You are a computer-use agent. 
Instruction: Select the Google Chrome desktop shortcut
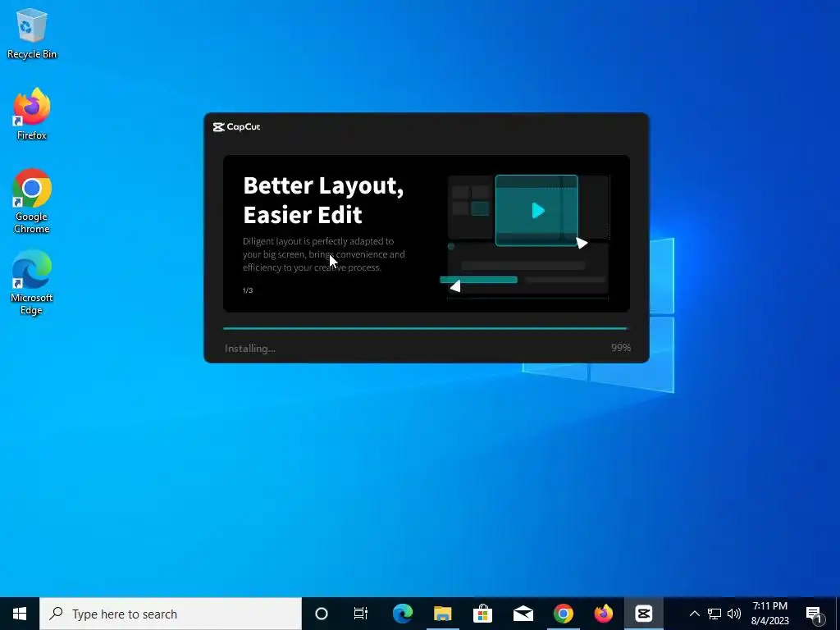tap(32, 202)
